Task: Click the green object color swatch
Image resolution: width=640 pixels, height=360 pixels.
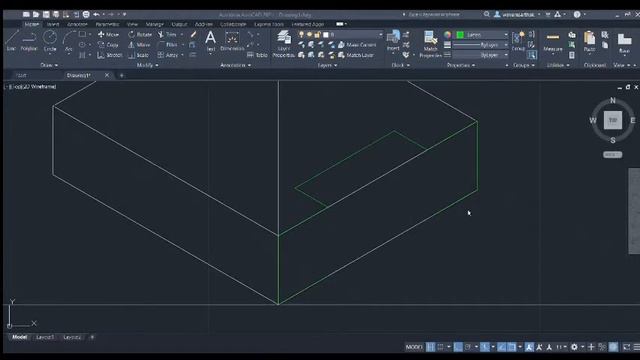Action: click(x=460, y=35)
